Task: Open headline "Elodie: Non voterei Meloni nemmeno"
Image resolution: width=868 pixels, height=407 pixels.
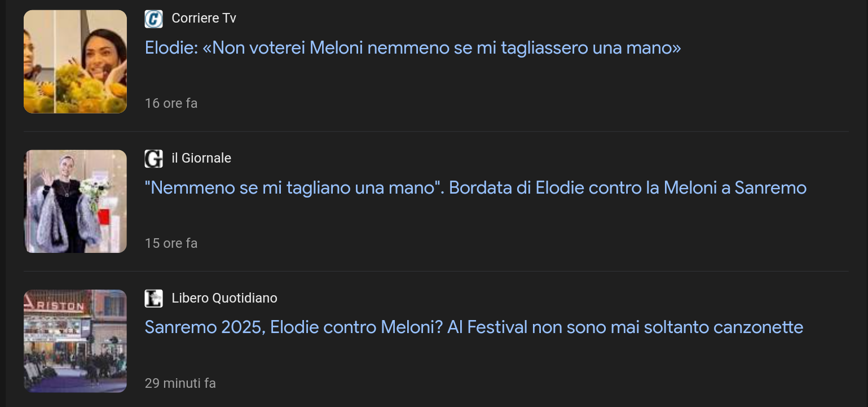Action: [412, 48]
